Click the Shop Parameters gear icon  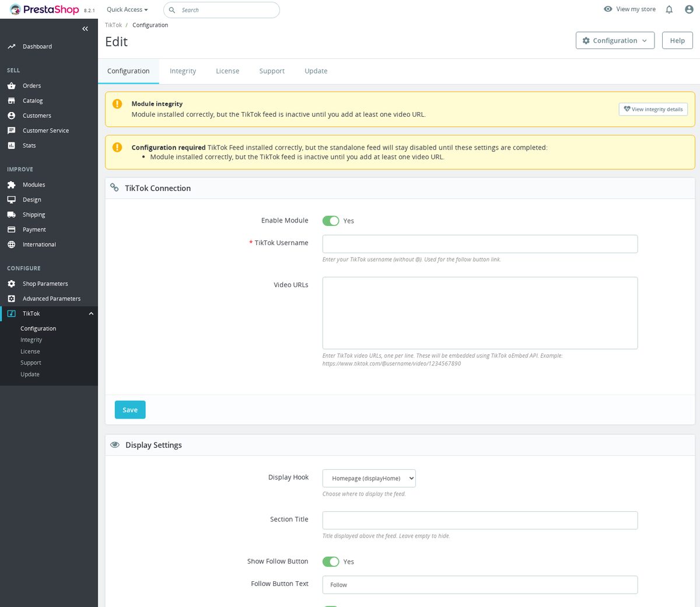click(x=11, y=284)
